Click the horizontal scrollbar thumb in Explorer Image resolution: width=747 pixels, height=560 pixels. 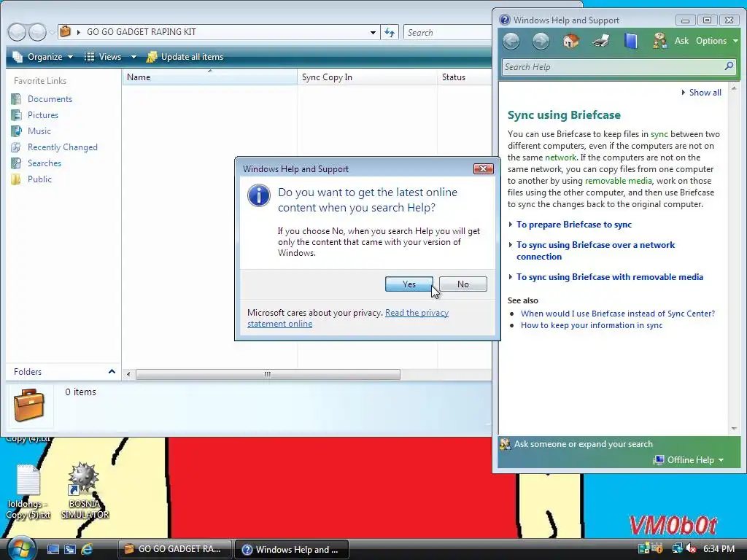[x=268, y=374]
